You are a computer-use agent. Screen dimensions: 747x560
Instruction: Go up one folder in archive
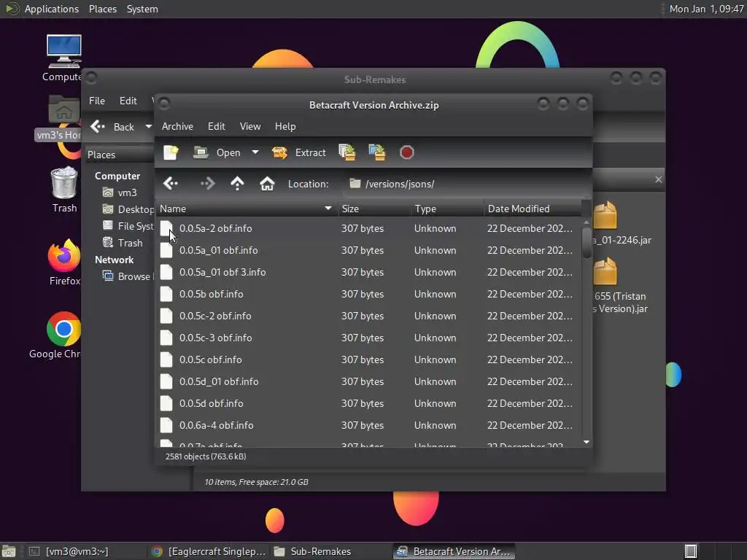(x=237, y=183)
